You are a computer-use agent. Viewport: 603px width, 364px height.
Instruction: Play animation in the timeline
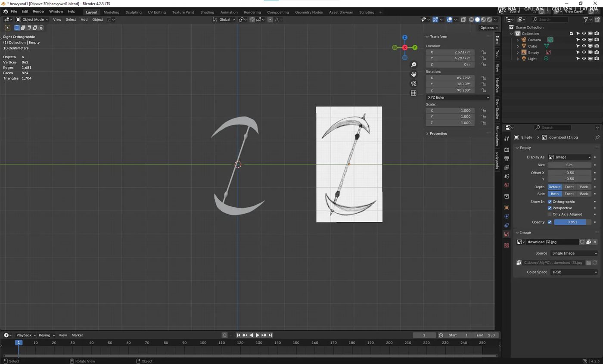coord(258,335)
